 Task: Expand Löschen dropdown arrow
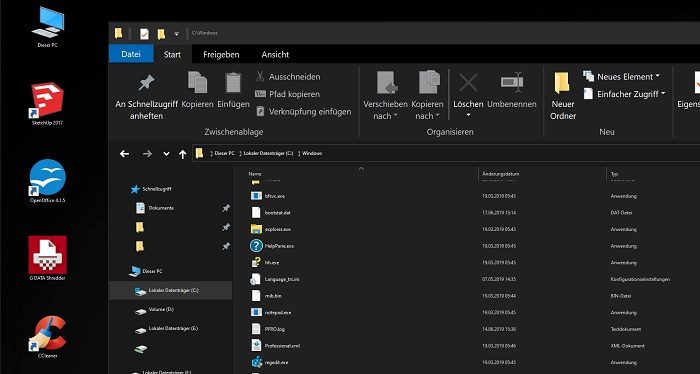pos(468,116)
